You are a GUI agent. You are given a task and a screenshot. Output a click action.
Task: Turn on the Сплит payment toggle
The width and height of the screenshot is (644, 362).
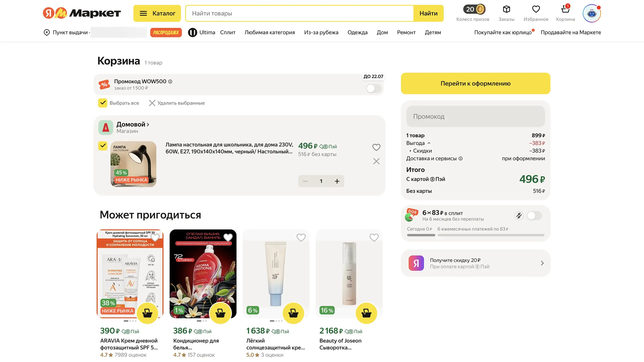pos(534,216)
